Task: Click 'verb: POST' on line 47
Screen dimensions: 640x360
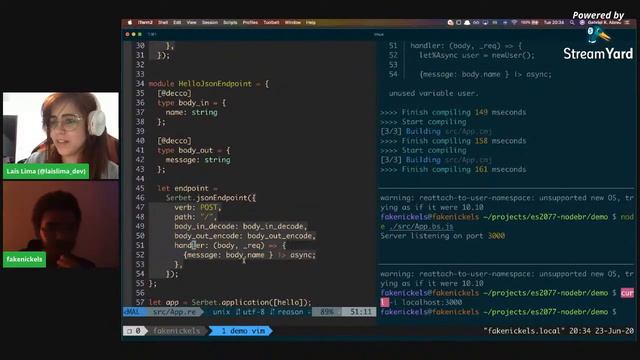Action: coord(196,207)
